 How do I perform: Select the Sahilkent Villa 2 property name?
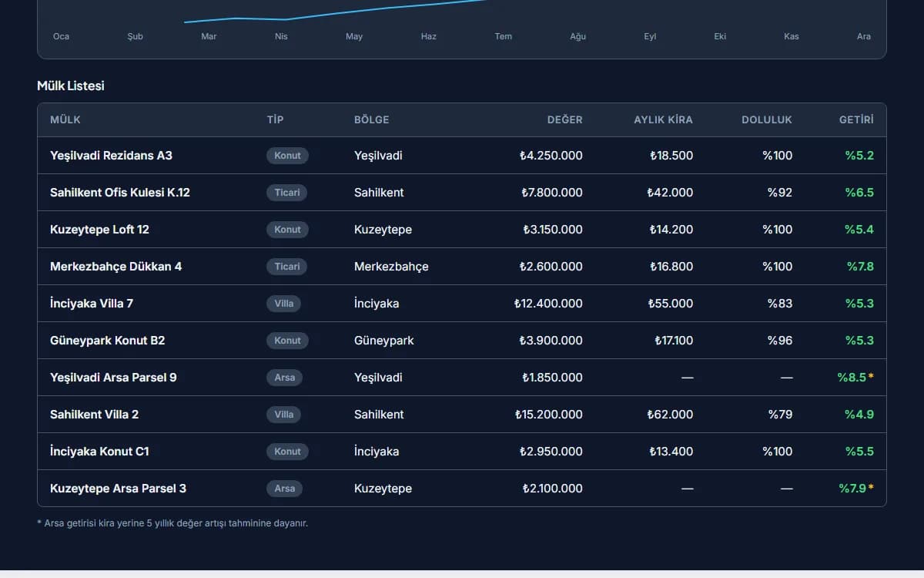coord(95,415)
